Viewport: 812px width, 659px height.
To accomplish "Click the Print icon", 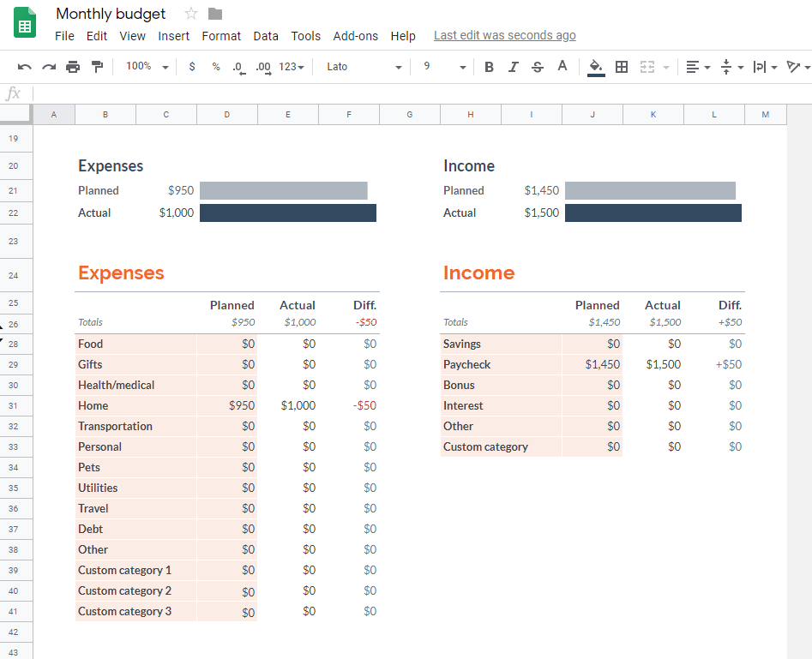I will (x=73, y=67).
